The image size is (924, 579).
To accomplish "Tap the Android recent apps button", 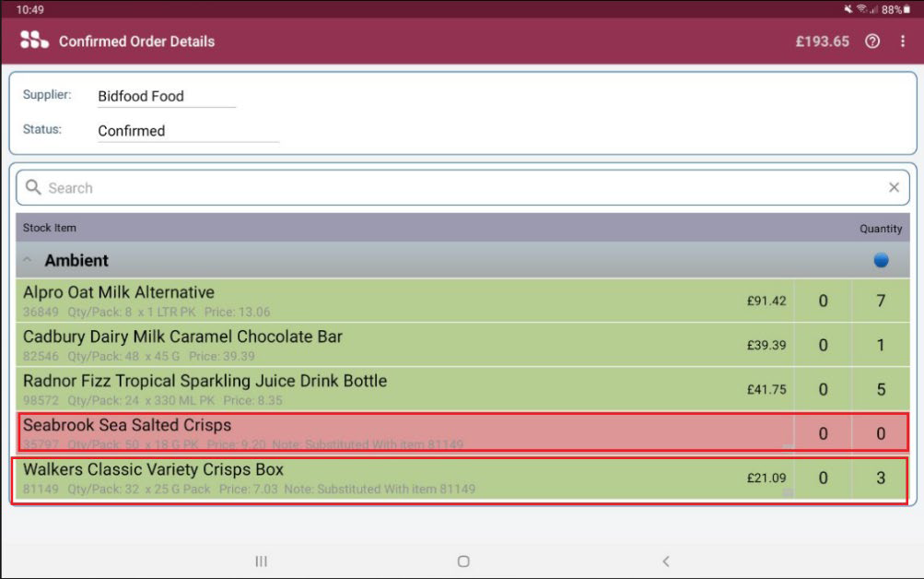I will pos(261,561).
